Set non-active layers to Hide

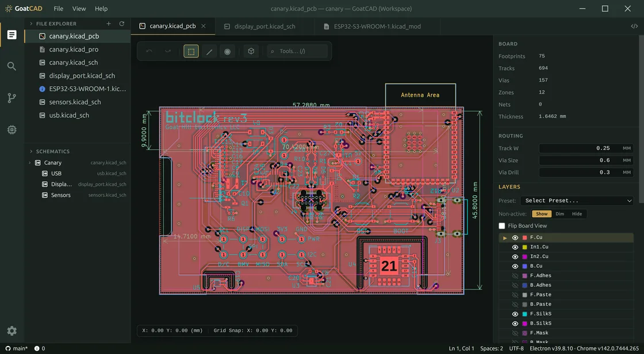click(577, 214)
